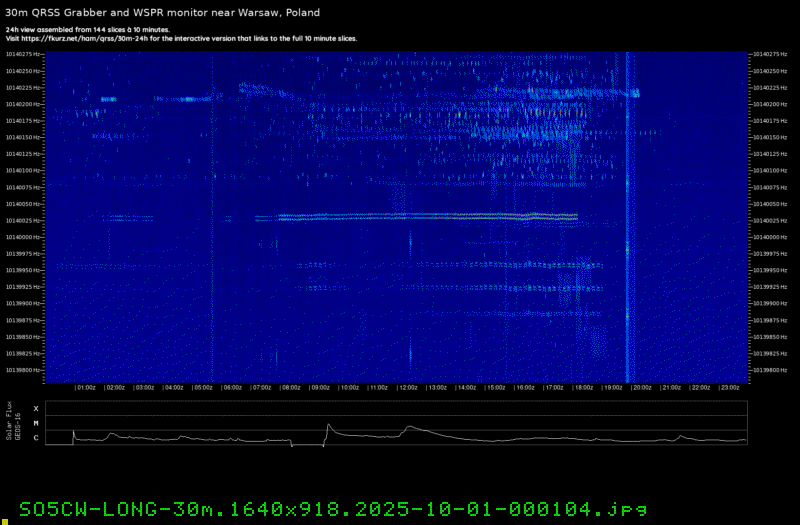Click 10139950 Hz on the right frequency axis

coord(770,270)
